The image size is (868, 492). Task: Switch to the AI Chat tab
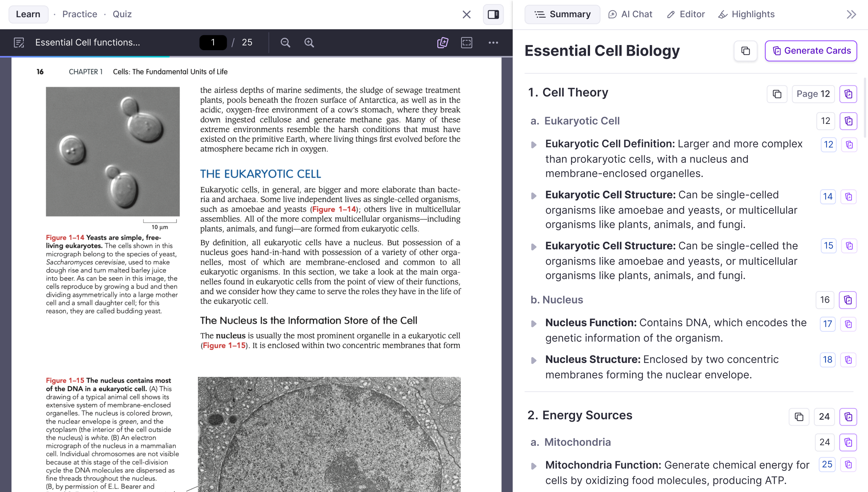tap(630, 14)
